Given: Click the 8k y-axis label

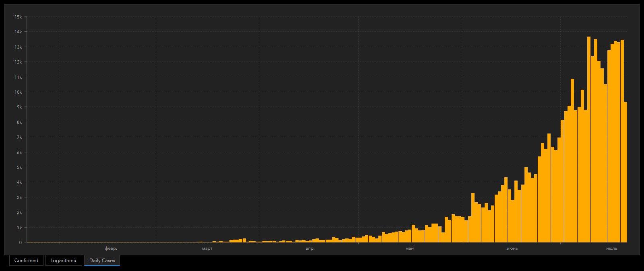Looking at the screenshot, I should (19, 122).
